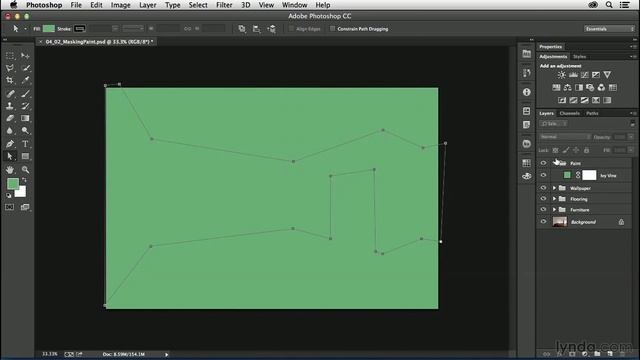Image resolution: width=640 pixels, height=360 pixels.
Task: Reset default foreground and background colors
Action: pos(9,196)
